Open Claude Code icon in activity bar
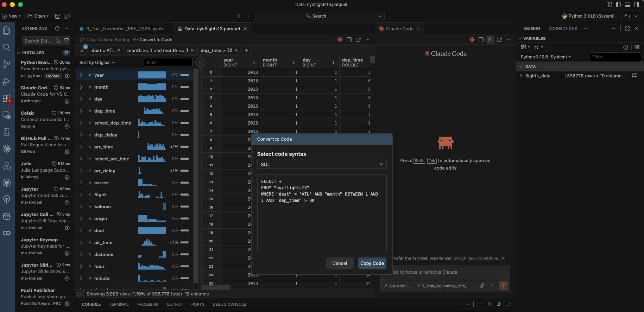 [x=6, y=149]
